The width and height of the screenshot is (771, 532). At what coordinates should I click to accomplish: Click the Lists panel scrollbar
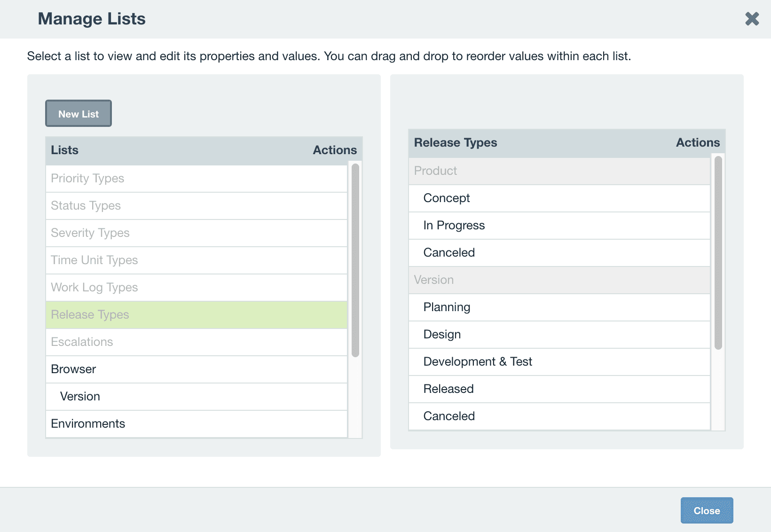coord(355,260)
